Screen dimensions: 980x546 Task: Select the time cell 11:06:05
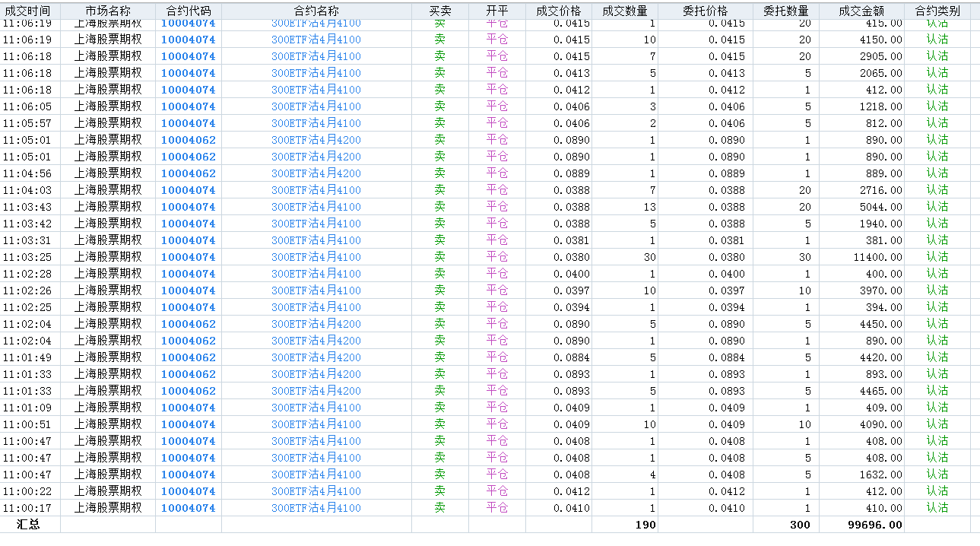coord(27,106)
